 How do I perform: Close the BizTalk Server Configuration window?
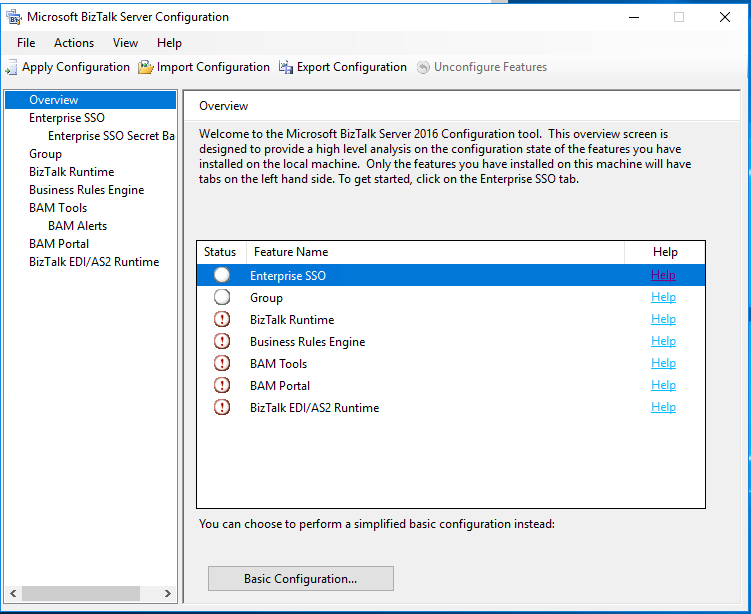tap(725, 17)
